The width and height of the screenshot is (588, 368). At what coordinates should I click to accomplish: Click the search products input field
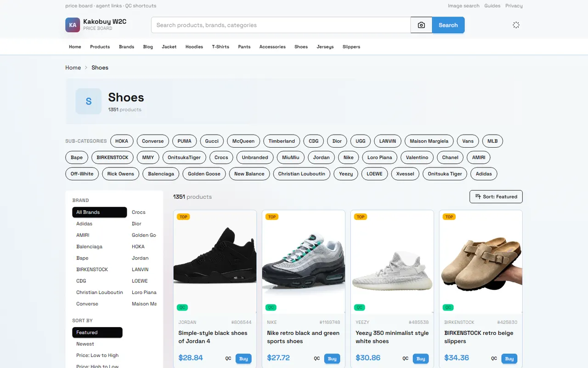(x=281, y=25)
